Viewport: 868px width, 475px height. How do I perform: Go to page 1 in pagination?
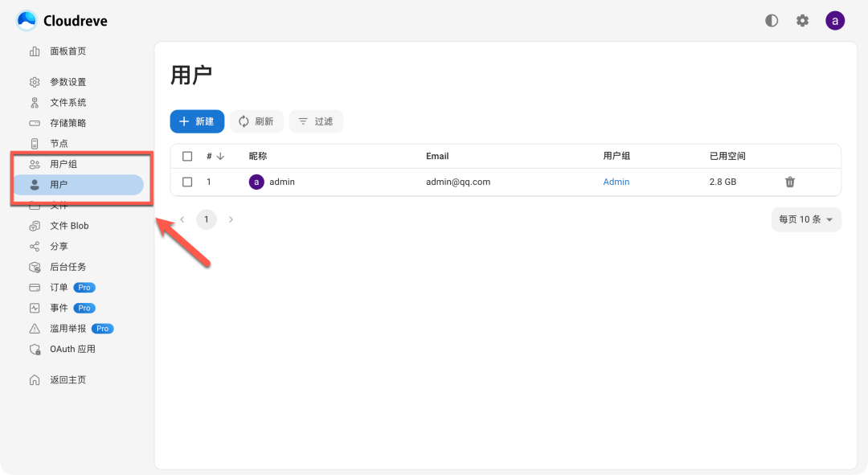click(207, 219)
